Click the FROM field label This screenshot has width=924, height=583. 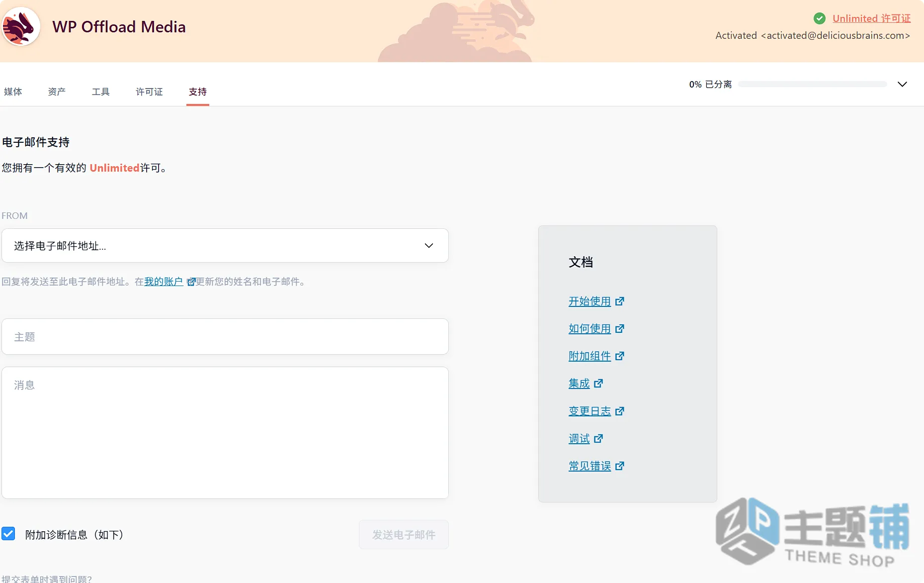(14, 215)
